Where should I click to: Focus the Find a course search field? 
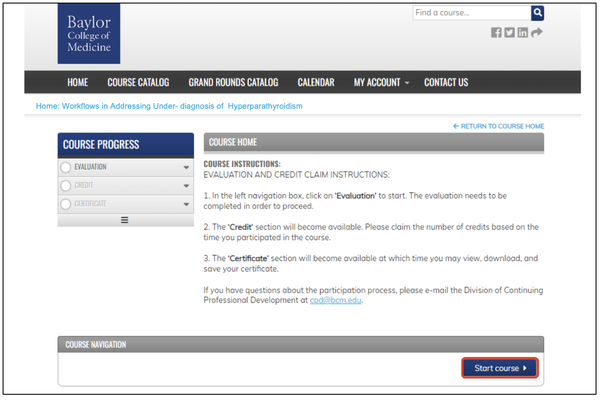click(471, 13)
